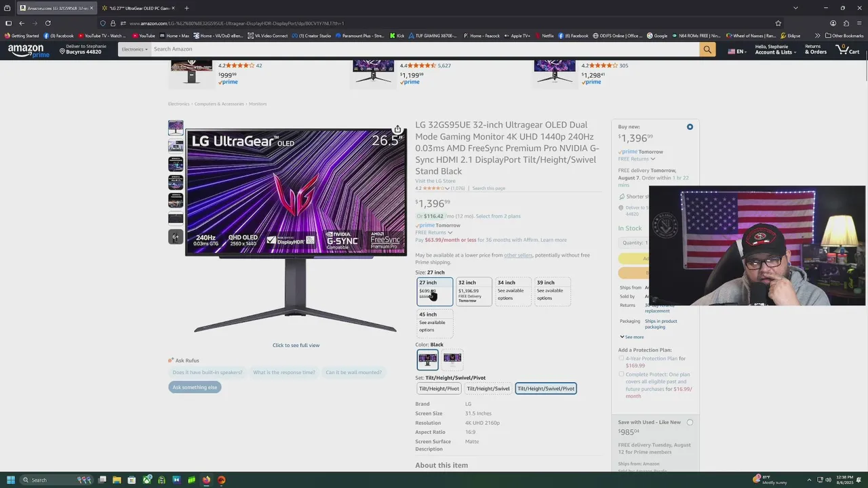Open the Electronics search category dropdown

pyautogui.click(x=134, y=49)
